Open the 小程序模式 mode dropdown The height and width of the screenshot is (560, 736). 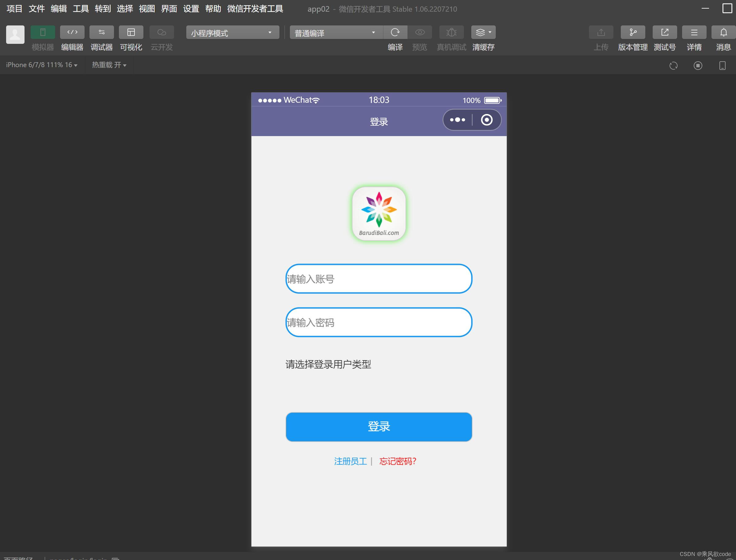click(232, 33)
